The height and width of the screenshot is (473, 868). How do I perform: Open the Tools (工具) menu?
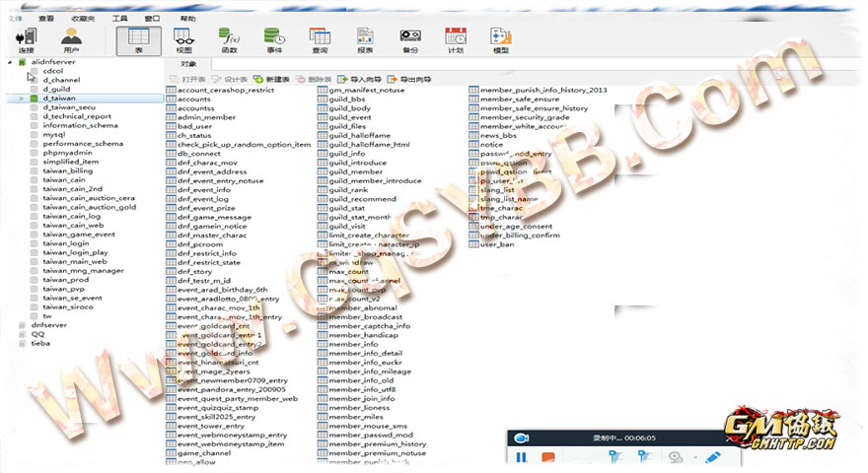click(x=120, y=19)
